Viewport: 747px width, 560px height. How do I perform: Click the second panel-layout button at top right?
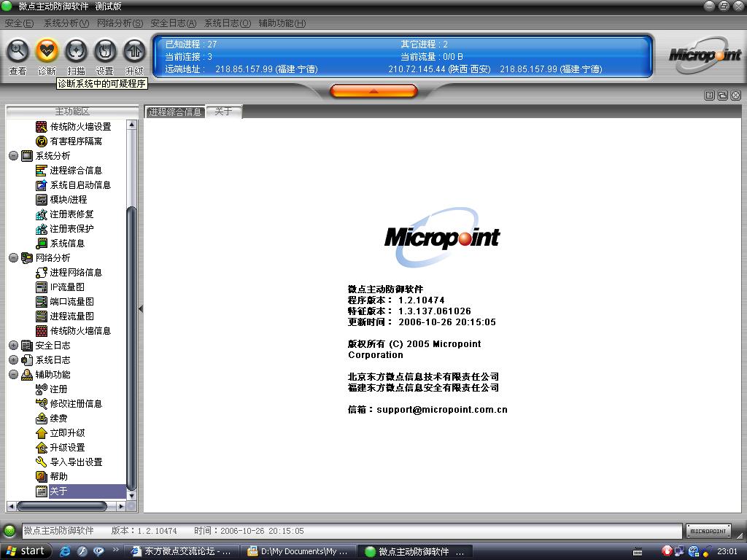723,96
